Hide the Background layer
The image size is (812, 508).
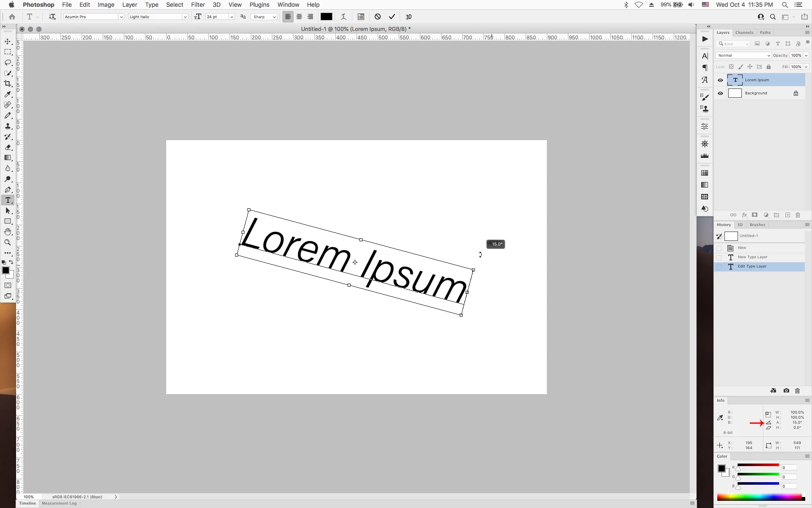click(720, 93)
